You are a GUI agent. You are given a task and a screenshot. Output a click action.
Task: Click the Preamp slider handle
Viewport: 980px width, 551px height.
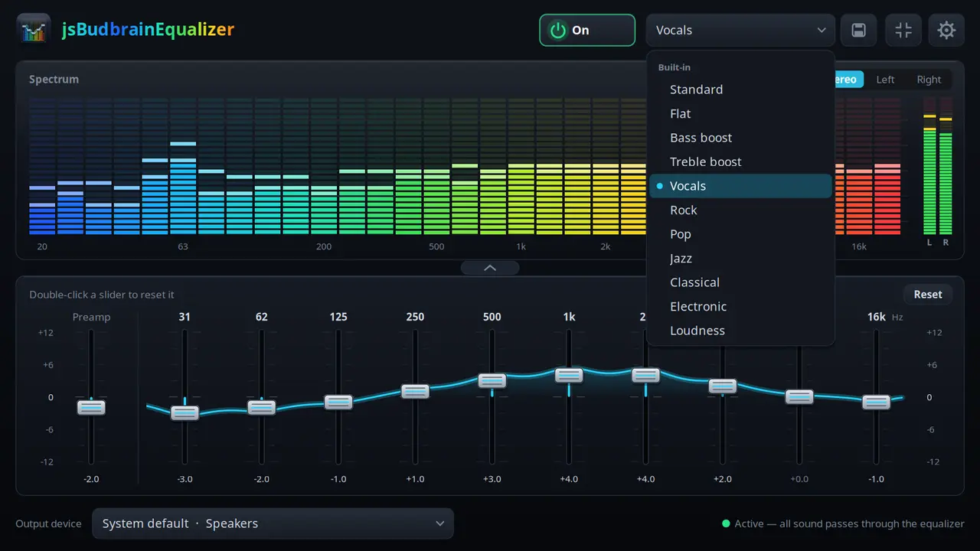point(91,408)
